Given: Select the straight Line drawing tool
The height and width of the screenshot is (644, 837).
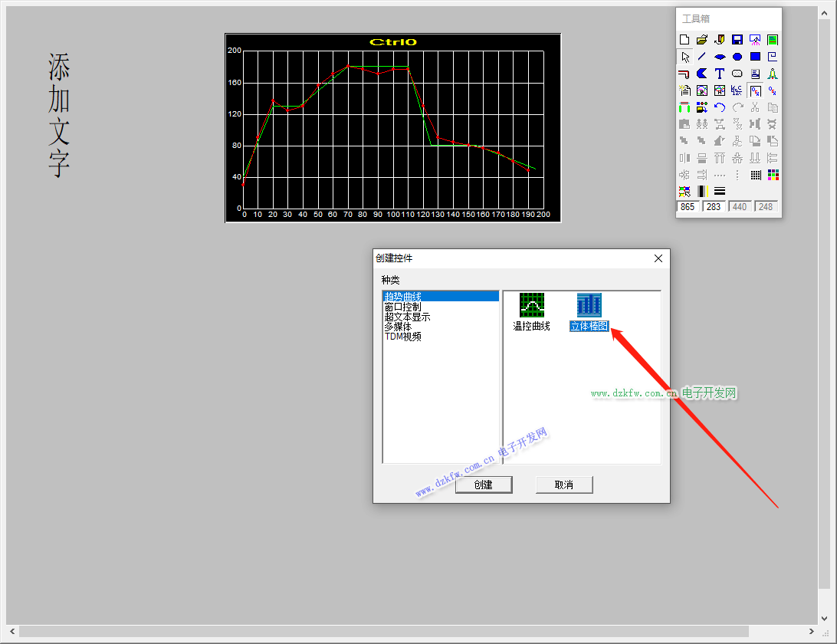Looking at the screenshot, I should [702, 57].
